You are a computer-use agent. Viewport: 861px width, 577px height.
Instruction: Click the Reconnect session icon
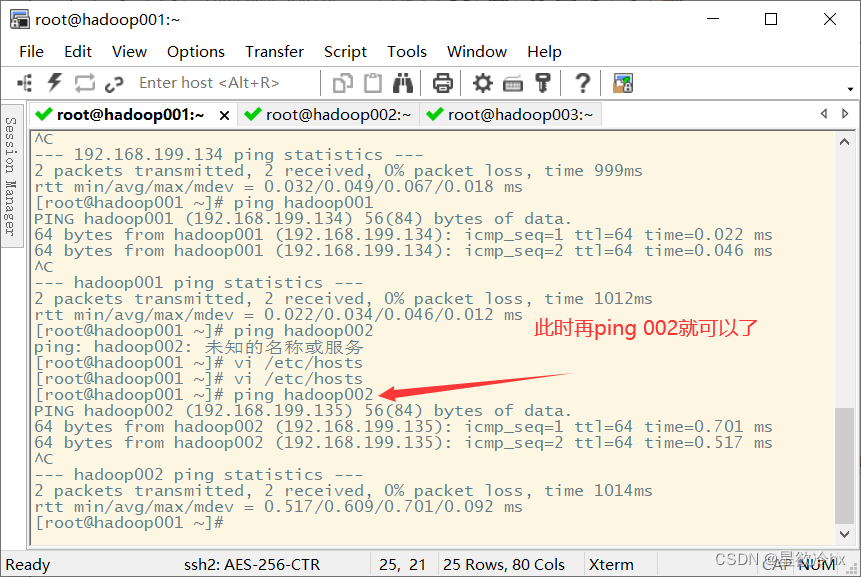pos(85,83)
